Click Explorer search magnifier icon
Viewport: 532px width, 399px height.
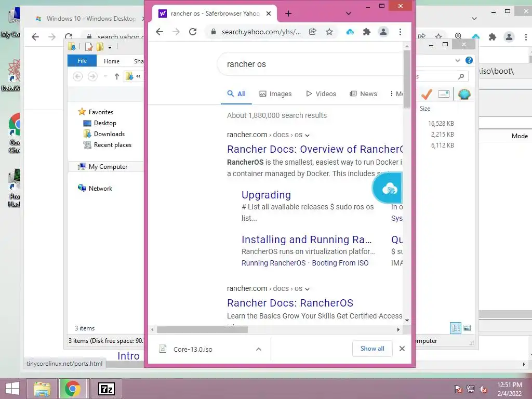[461, 77]
